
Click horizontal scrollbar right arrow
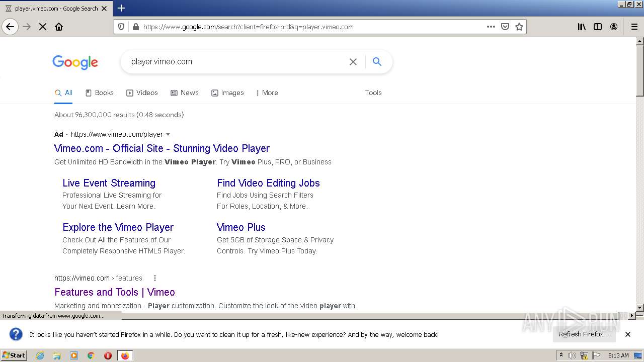(x=632, y=316)
